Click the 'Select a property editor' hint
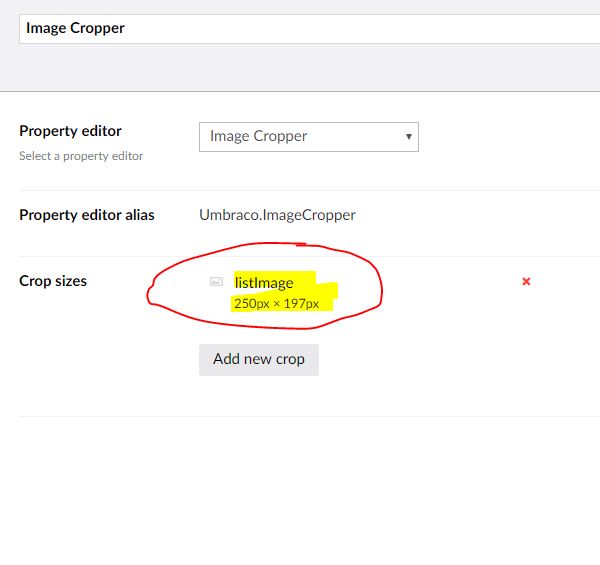Viewport: 600px width, 565px height. click(81, 156)
